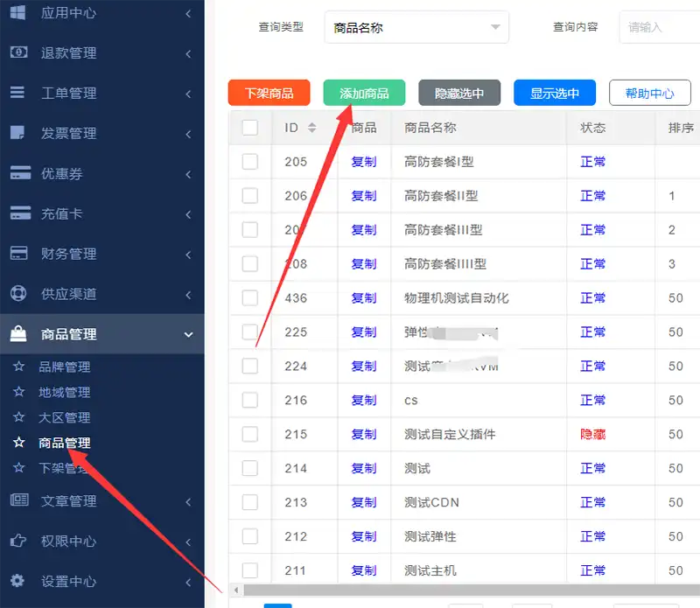Click the horizontal table scrollbar track

click(x=472, y=591)
